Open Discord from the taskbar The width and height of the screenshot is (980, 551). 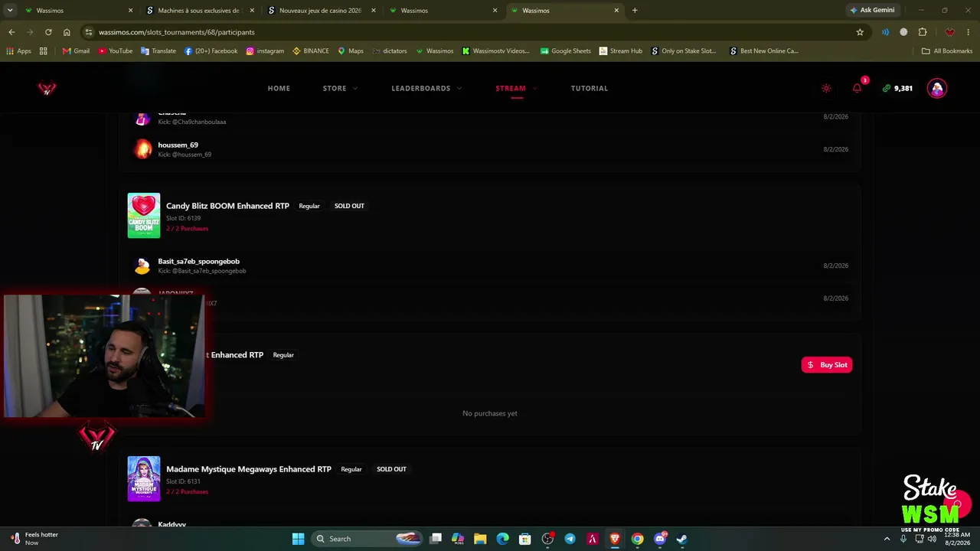[660, 539]
